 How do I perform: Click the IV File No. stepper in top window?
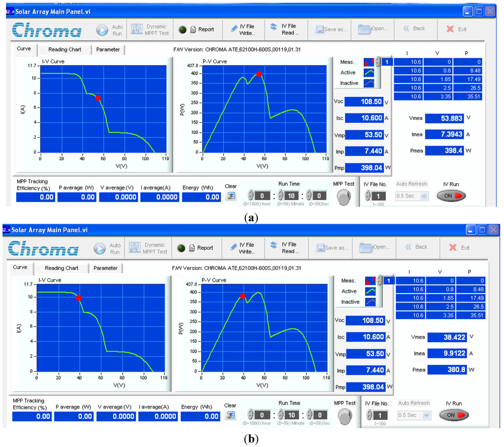coord(368,196)
